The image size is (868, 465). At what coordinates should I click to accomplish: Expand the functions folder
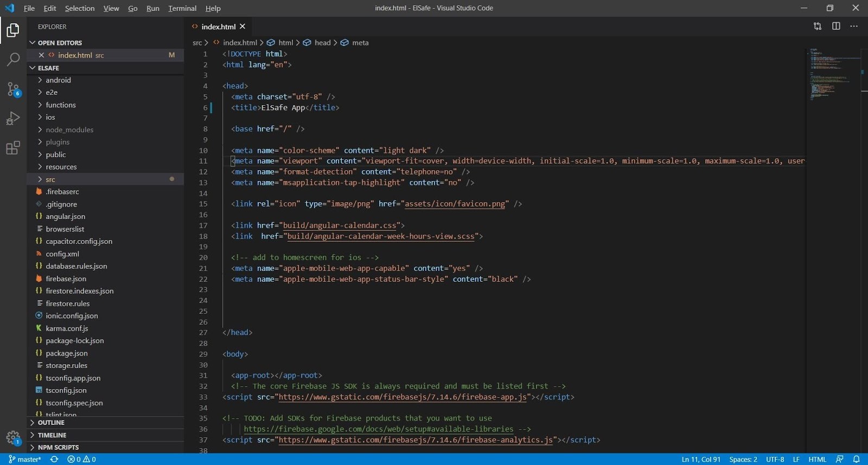60,105
